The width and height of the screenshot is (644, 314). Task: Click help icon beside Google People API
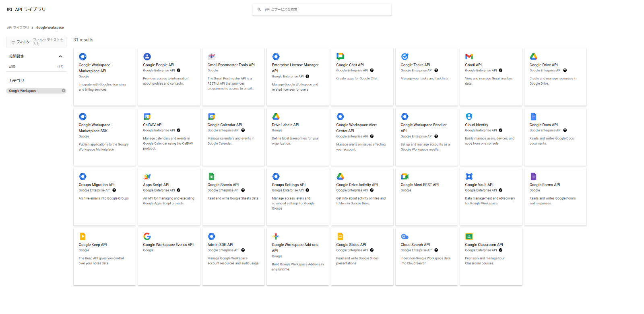pos(178,70)
